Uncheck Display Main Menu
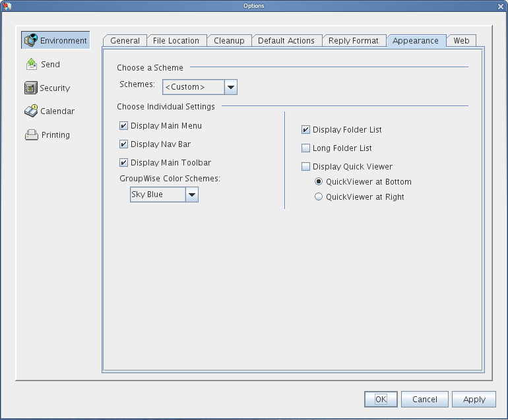Image resolution: width=508 pixels, height=420 pixels. click(123, 126)
